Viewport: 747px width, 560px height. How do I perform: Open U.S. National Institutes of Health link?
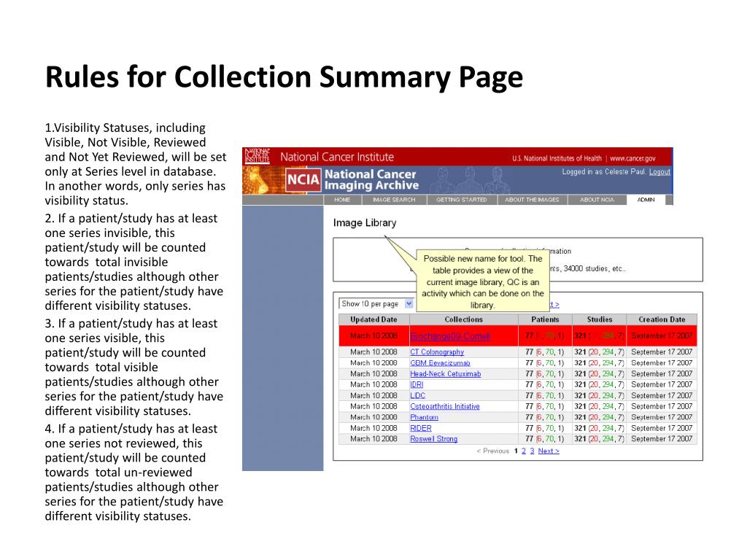click(557, 158)
